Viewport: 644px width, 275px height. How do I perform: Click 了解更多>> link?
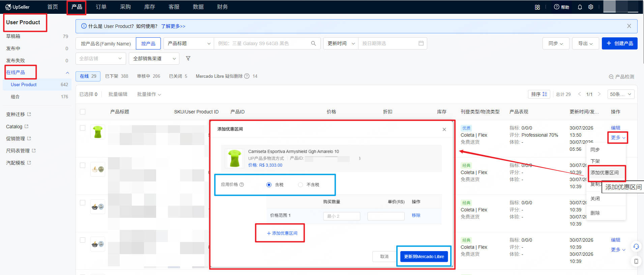click(x=173, y=26)
